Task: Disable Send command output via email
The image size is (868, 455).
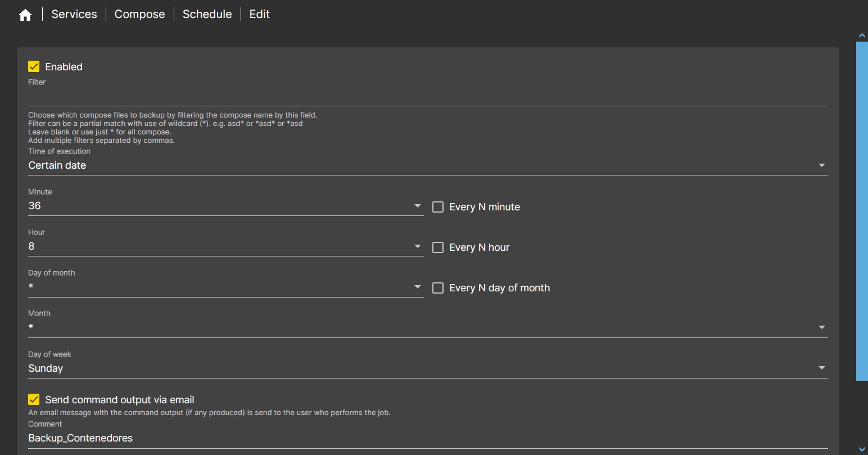Action: point(34,400)
